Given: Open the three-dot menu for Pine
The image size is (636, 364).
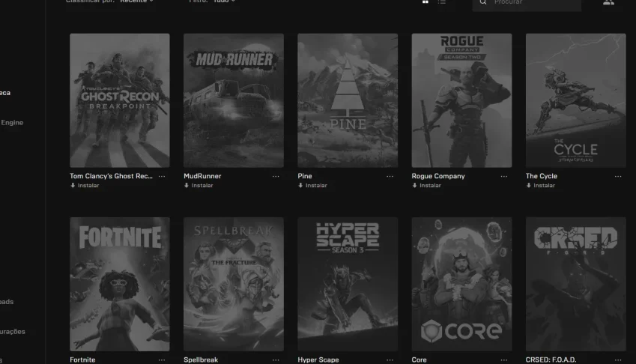Looking at the screenshot, I should [x=390, y=176].
